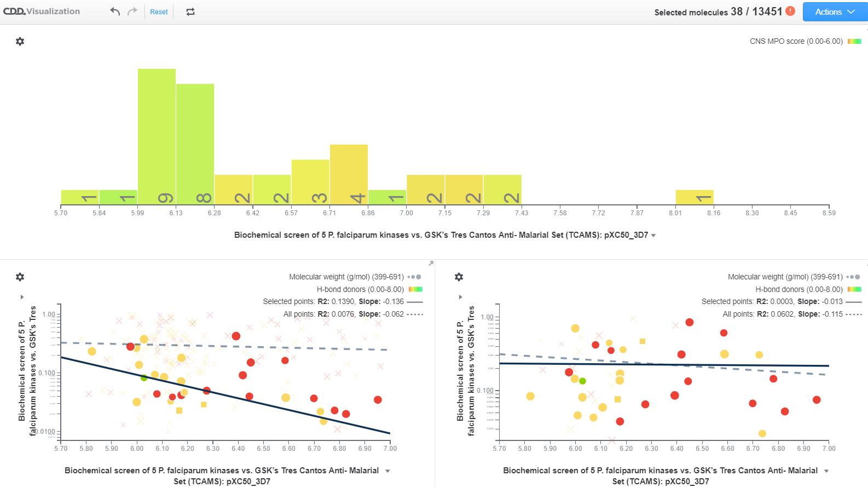
Task: Click expand arrow at scatter panel corner
Action: click(431, 263)
